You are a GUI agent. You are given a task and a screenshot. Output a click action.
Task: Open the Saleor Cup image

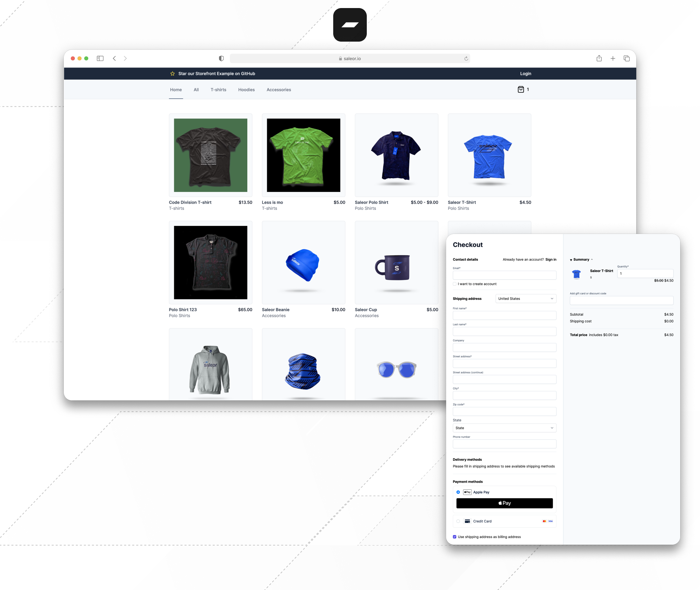tap(396, 262)
